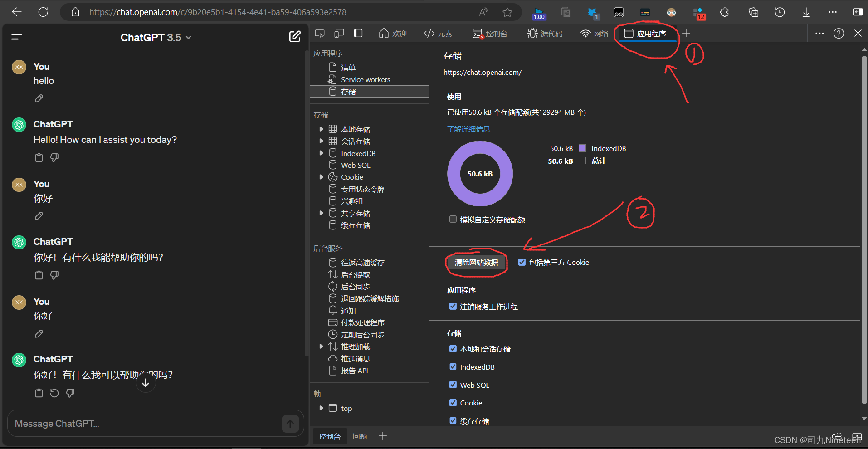Toggle DevTools sidebar panel icon
868x449 pixels.
(x=358, y=34)
